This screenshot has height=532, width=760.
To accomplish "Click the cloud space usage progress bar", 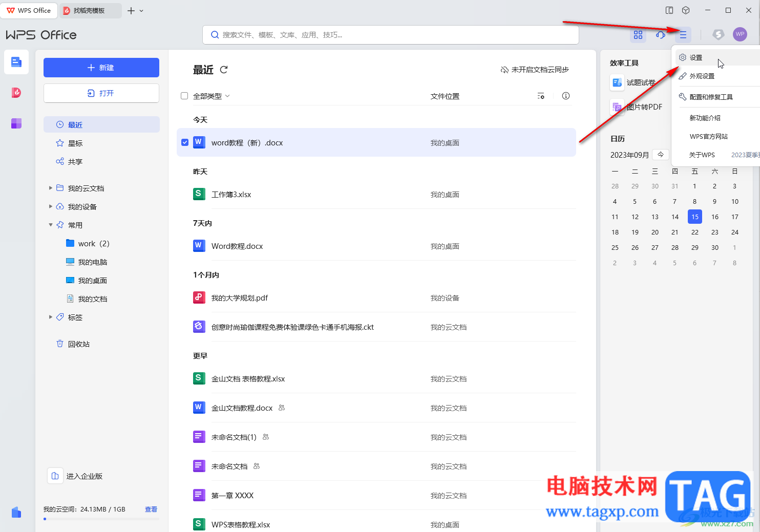I will point(101,519).
